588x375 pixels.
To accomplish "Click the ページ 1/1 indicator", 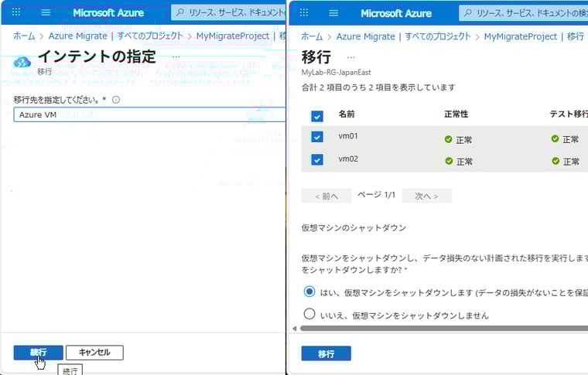I will [x=376, y=195].
